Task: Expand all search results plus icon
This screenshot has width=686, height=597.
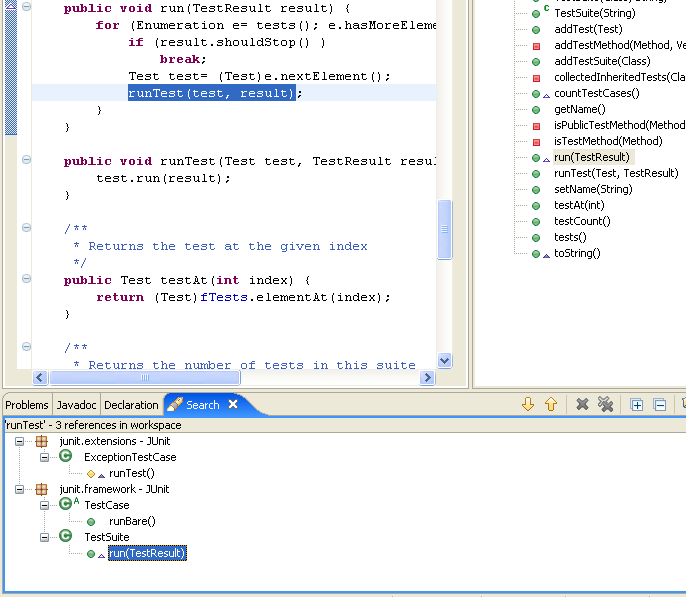Action: pyautogui.click(x=637, y=405)
